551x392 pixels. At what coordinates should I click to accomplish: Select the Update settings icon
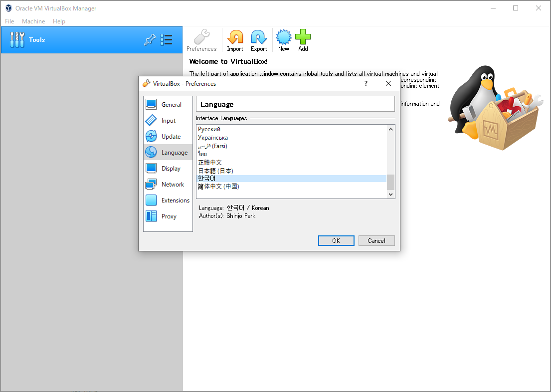click(151, 136)
